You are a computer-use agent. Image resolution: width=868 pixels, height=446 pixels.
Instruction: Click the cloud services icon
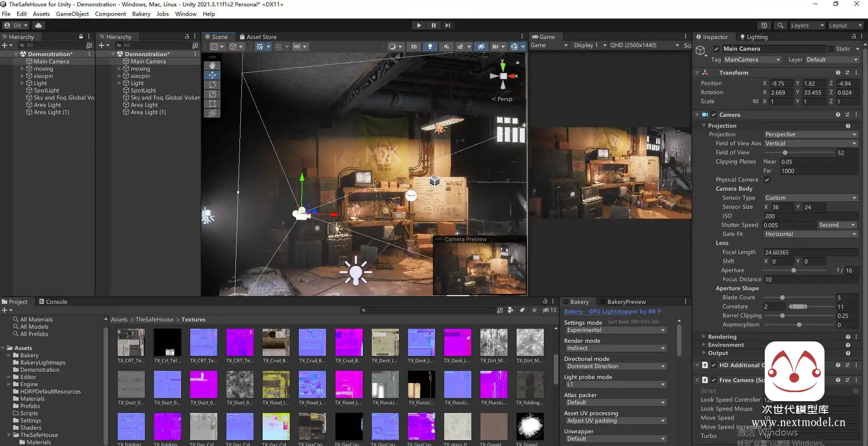[38, 25]
